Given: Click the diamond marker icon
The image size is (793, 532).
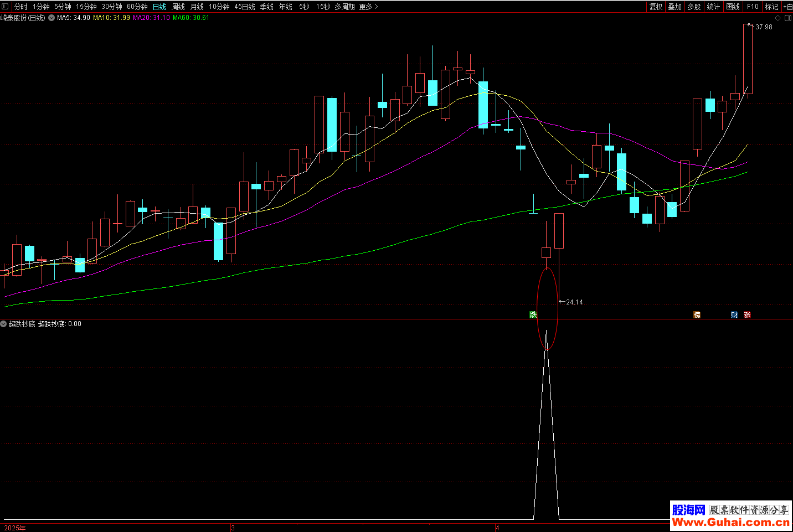Looking at the screenshot, I should coord(777,18).
